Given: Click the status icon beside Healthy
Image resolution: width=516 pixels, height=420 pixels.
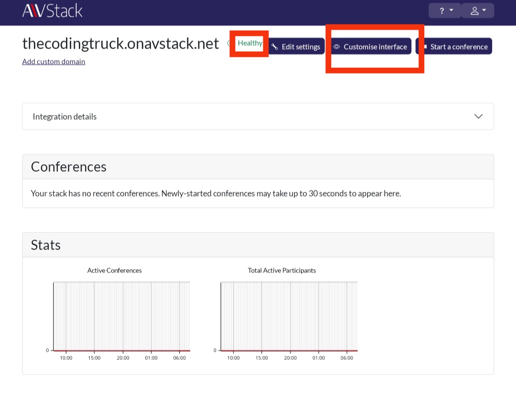Looking at the screenshot, I should tap(229, 43).
